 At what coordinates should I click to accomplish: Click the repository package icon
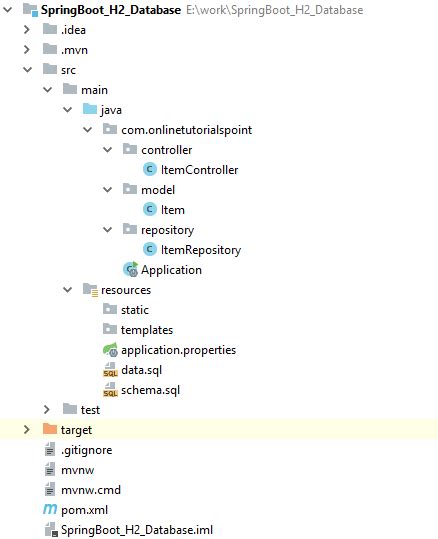tap(130, 229)
